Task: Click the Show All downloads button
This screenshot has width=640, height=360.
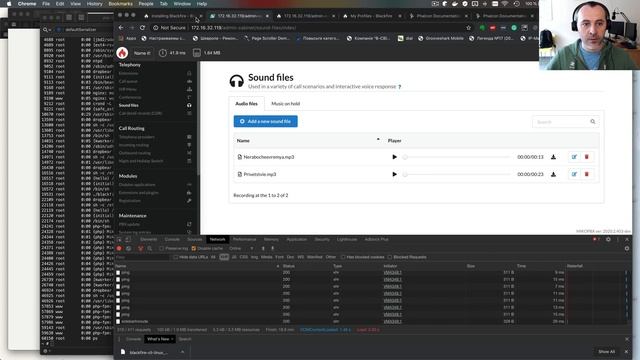Action: click(607, 351)
